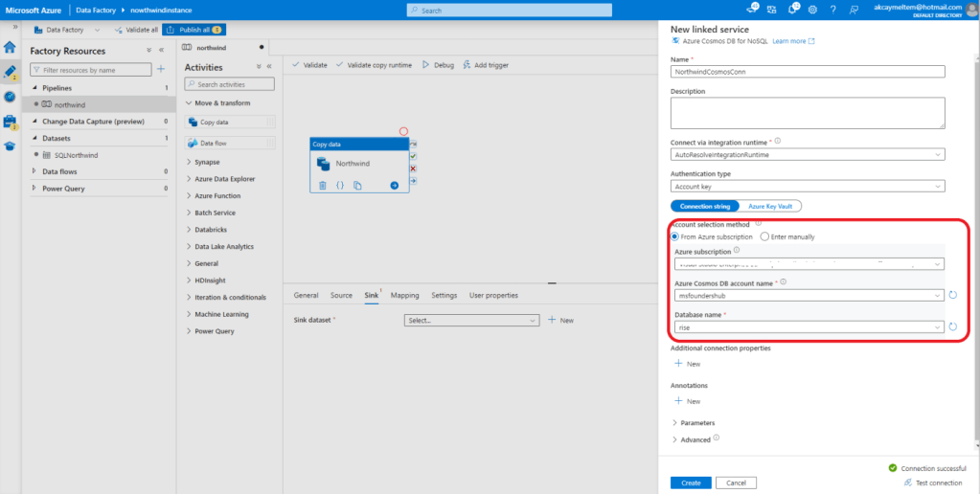Clone the Northwind activity with copy icon
The image size is (980, 494).
[357, 185]
